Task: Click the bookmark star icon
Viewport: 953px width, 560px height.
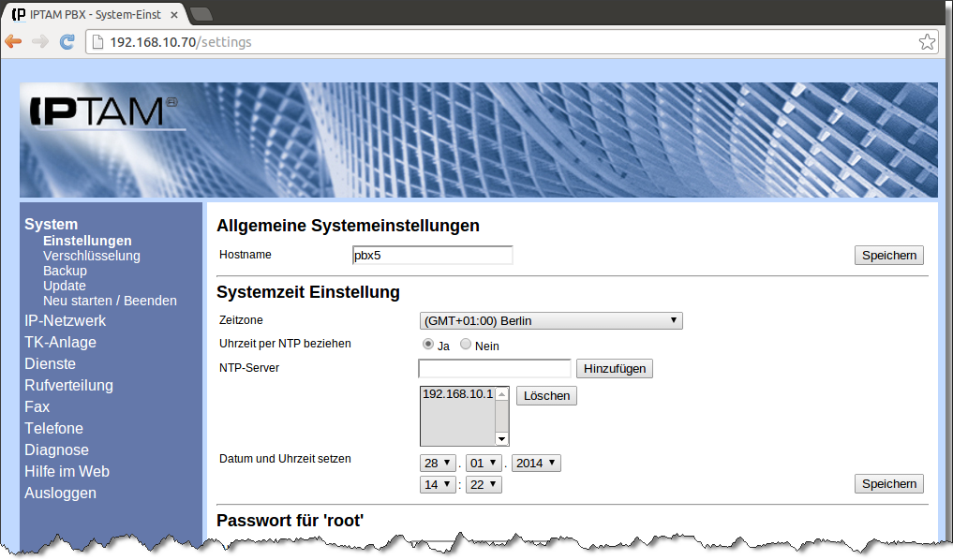Action: [x=926, y=42]
